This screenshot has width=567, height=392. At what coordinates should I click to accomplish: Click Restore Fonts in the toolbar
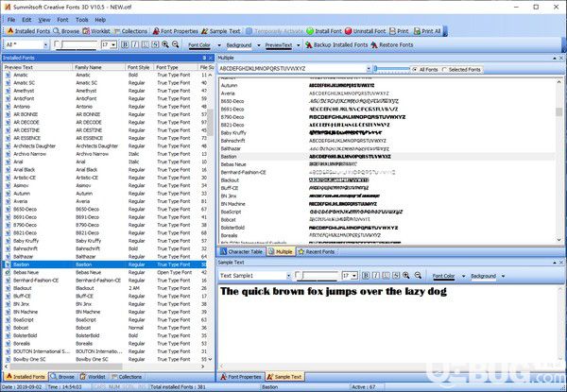[391, 44]
